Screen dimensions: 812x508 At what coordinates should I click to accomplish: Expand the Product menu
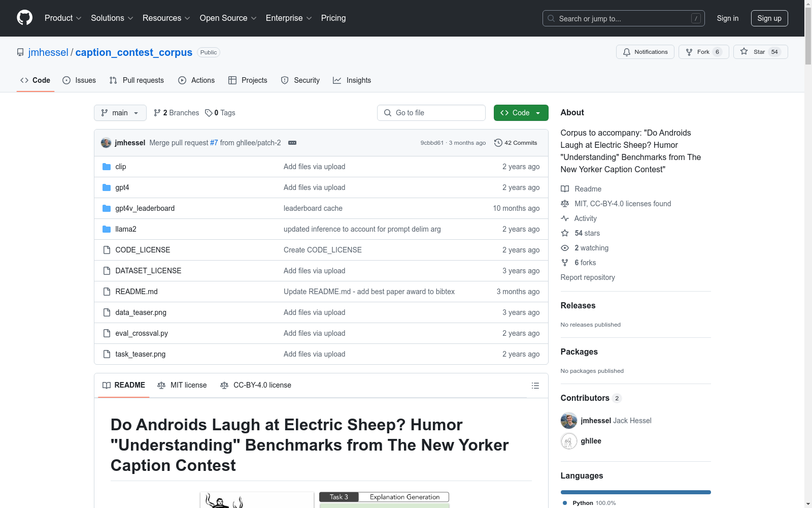click(x=63, y=18)
